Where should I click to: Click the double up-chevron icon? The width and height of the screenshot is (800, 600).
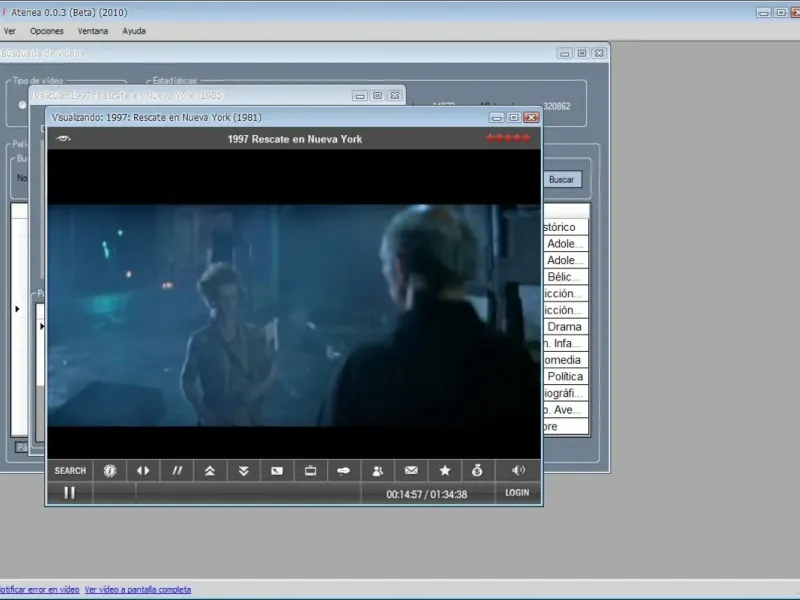(x=210, y=470)
